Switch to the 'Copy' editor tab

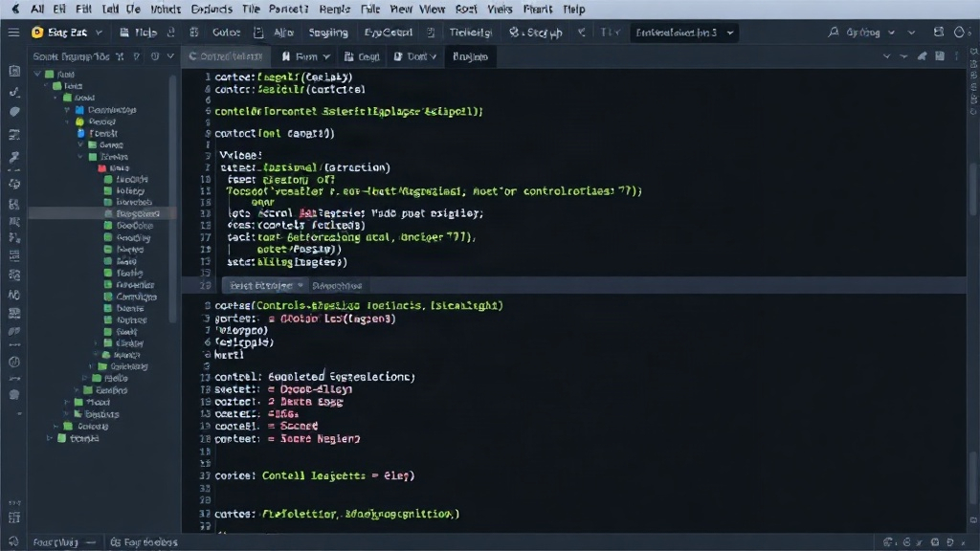tap(362, 56)
